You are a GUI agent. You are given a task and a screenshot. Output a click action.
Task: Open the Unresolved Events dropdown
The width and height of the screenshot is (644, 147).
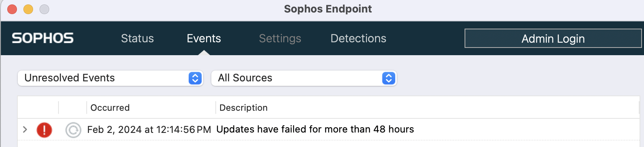point(110,78)
